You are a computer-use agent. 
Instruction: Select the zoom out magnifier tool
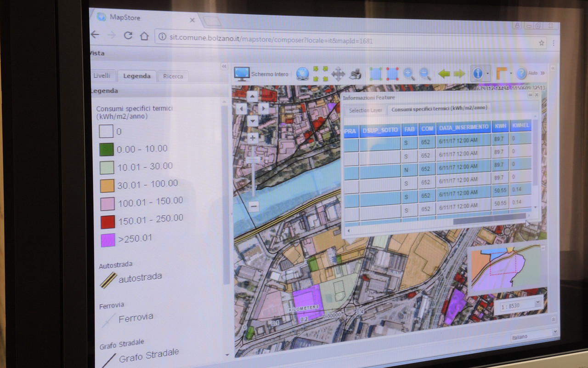[425, 74]
